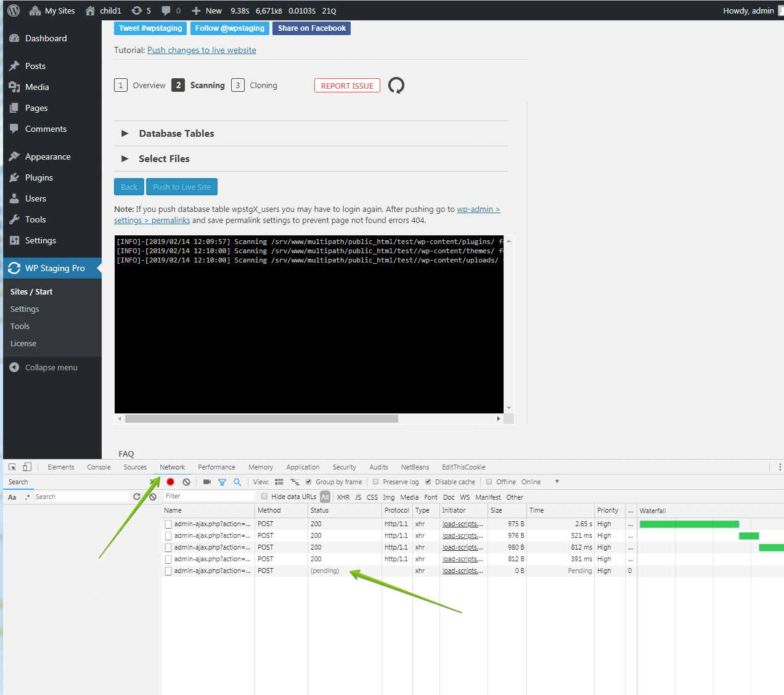Open the Online throttling dropdown
This screenshot has height=695, width=784.
coord(541,482)
